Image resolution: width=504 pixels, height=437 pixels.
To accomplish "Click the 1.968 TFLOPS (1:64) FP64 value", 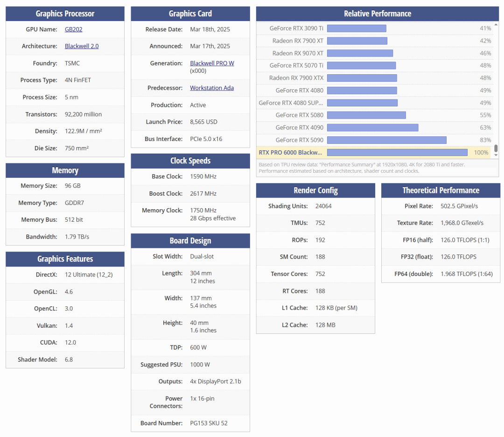I will coord(466,274).
